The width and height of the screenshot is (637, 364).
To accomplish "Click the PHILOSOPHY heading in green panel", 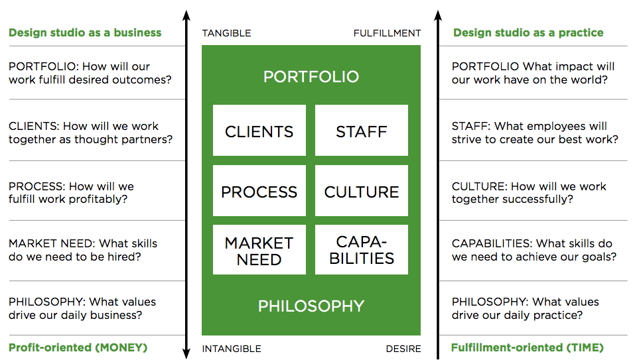I will click(x=311, y=306).
